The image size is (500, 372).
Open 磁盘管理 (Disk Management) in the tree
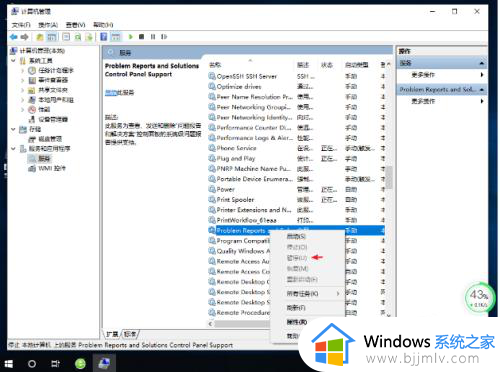point(50,139)
